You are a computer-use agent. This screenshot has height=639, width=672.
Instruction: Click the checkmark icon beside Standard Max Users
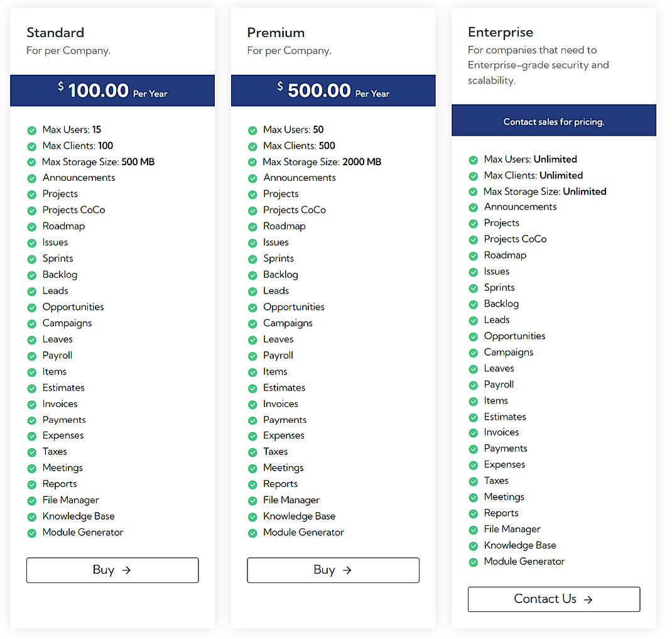pyautogui.click(x=31, y=129)
